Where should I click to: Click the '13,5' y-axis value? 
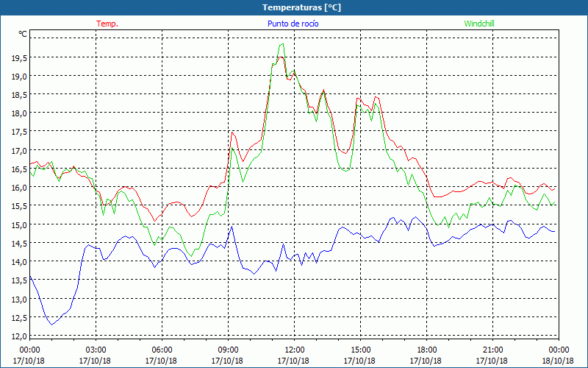tap(19, 280)
